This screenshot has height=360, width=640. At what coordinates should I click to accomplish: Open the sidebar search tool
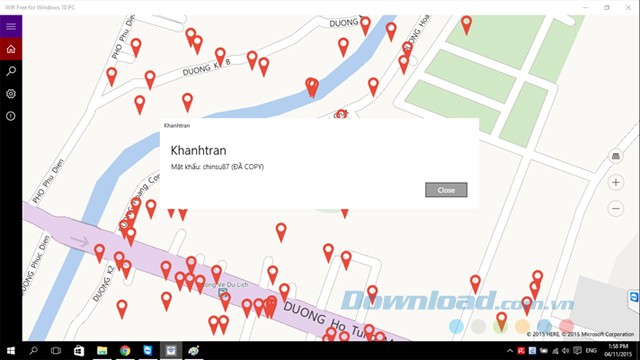pyautogui.click(x=11, y=71)
